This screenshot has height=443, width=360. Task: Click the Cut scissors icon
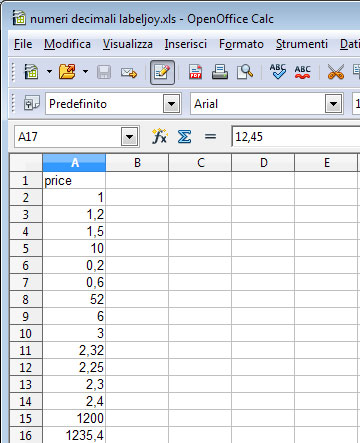pos(336,72)
